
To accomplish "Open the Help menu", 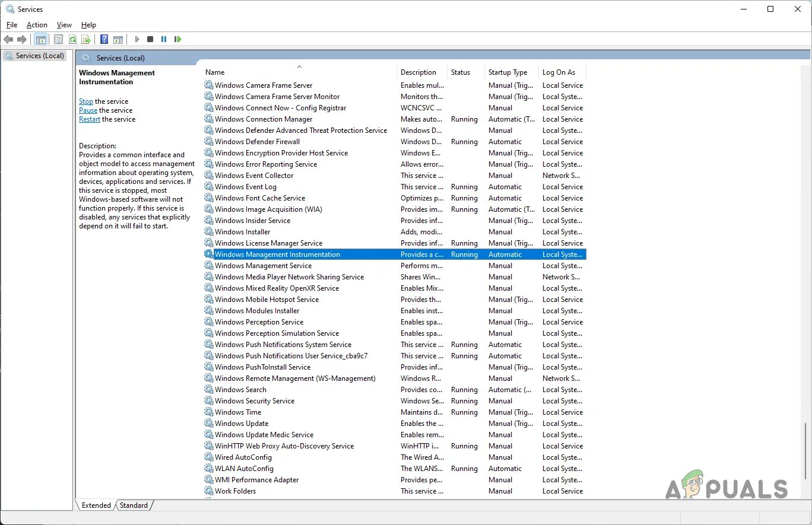I will [88, 25].
